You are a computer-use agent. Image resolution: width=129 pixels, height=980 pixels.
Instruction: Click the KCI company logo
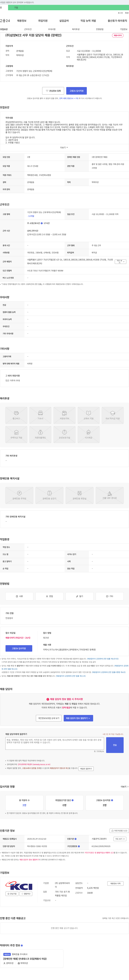point(19,886)
